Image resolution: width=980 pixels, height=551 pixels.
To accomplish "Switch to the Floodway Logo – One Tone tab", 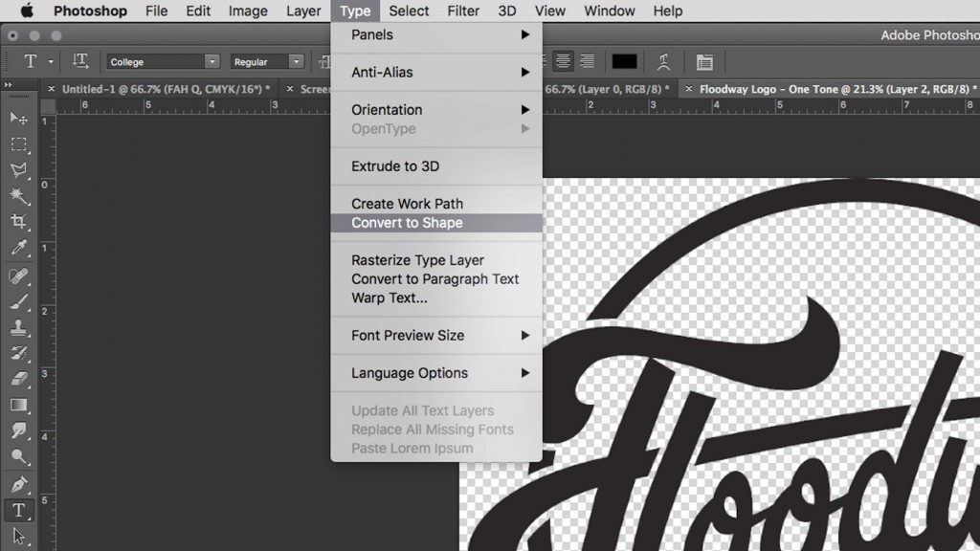I will pos(837,89).
